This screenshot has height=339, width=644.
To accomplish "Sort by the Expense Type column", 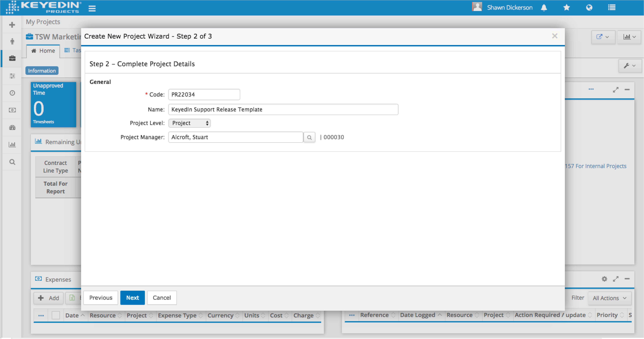I will [x=180, y=316].
